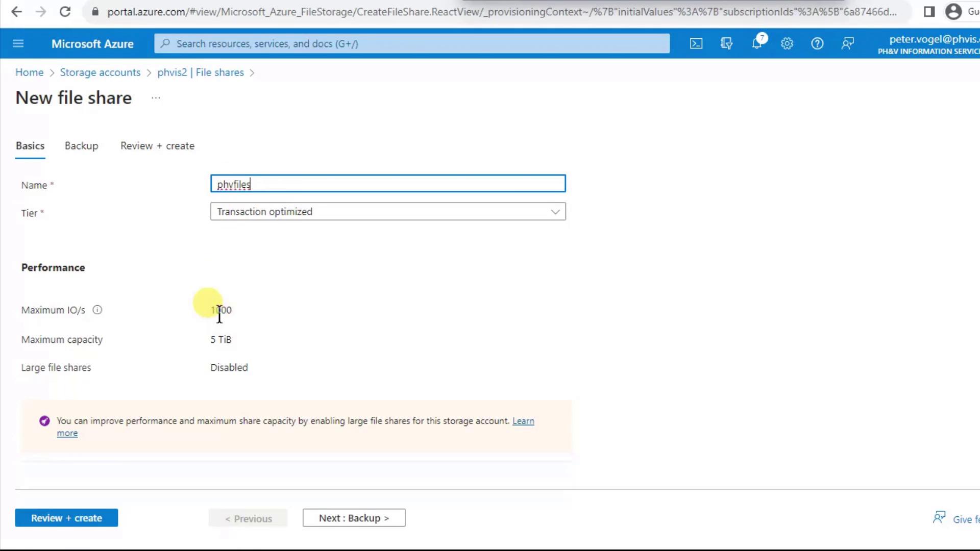
Task: Navigate to phvis2 | File shares breadcrumb
Action: click(201, 72)
